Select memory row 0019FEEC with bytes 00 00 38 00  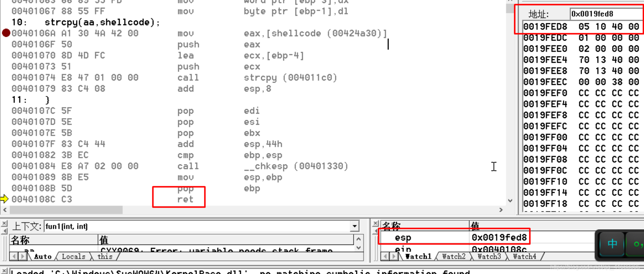pyautogui.click(x=581, y=82)
